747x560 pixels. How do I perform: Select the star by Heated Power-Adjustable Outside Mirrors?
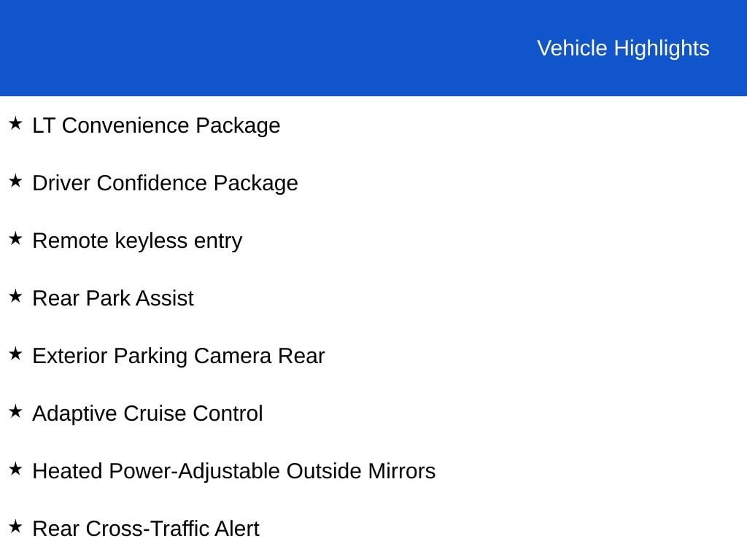tap(15, 469)
